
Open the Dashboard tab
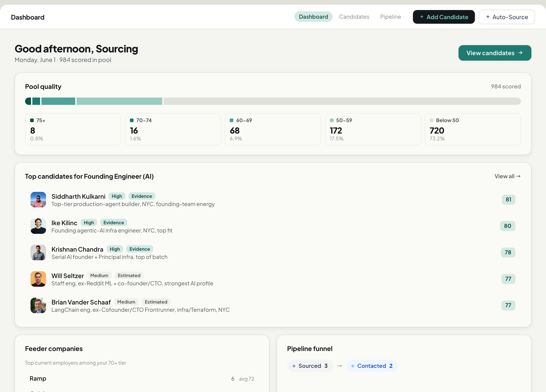click(x=313, y=17)
